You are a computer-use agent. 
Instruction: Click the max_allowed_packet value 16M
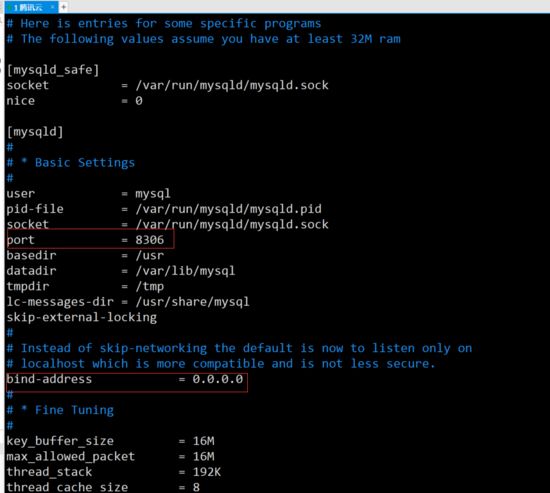pos(203,457)
